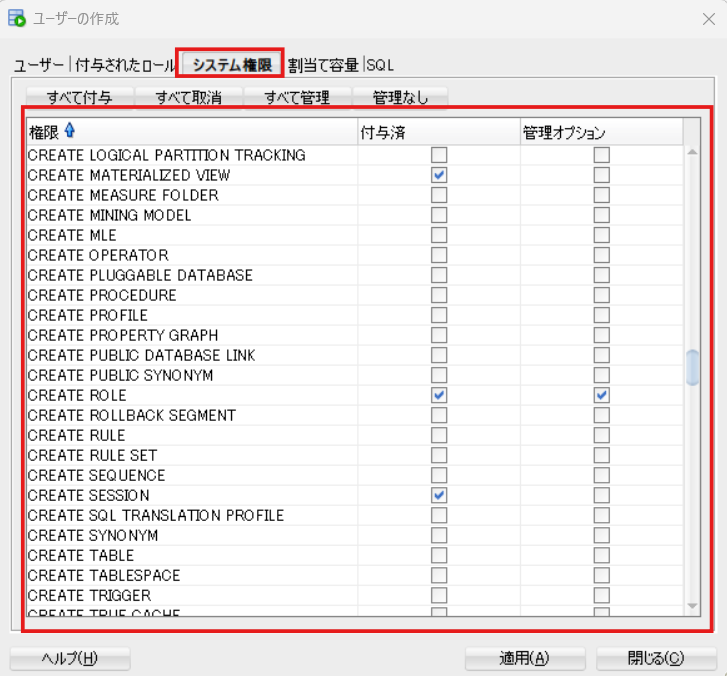The width and height of the screenshot is (727, 676).
Task: Click the すべて管理 button
Action: (x=297, y=97)
